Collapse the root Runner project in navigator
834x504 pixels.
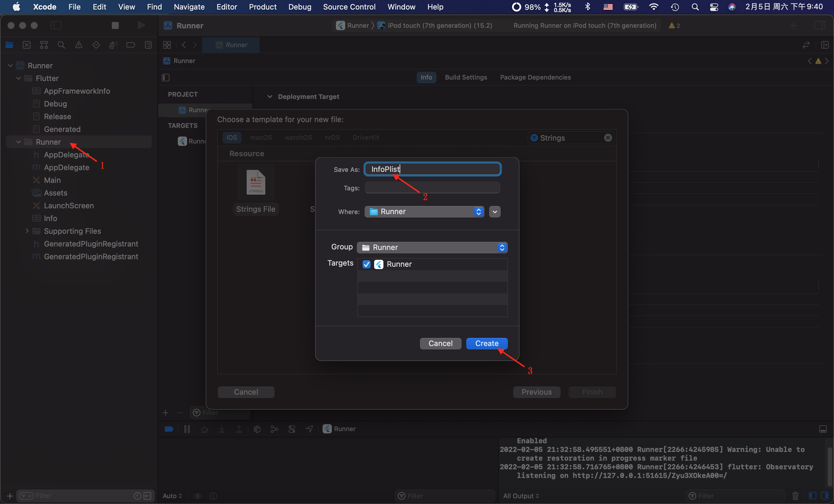point(10,66)
